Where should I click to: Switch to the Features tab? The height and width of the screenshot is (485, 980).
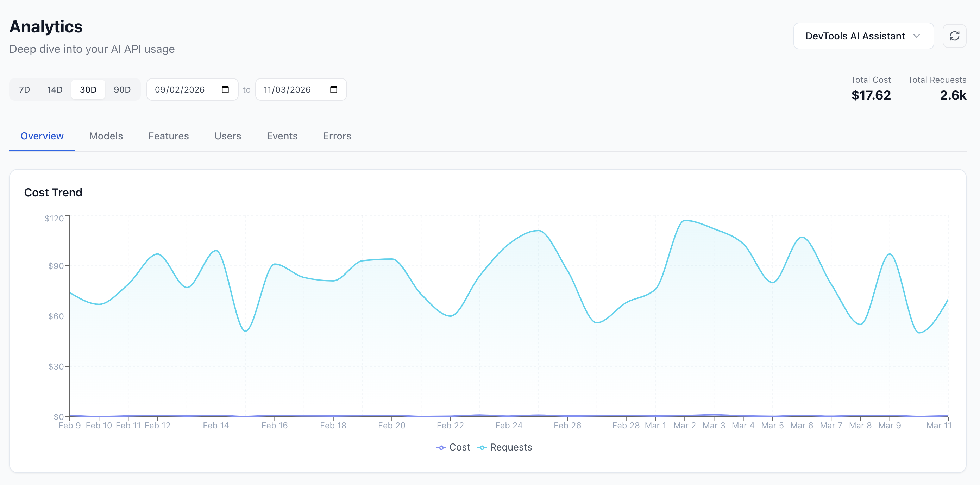click(x=169, y=136)
